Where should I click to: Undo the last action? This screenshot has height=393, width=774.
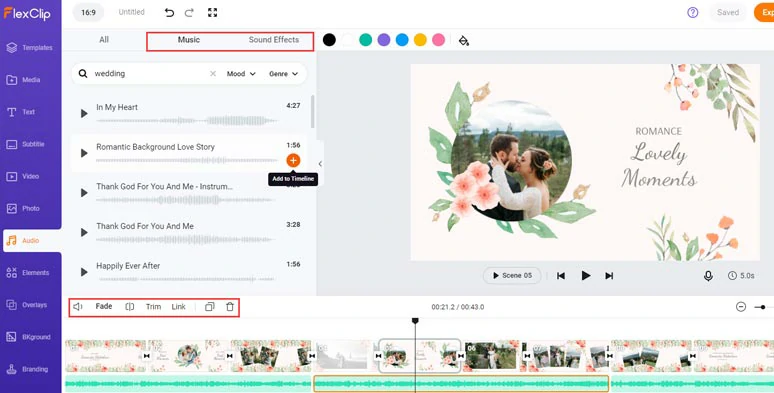pos(169,13)
